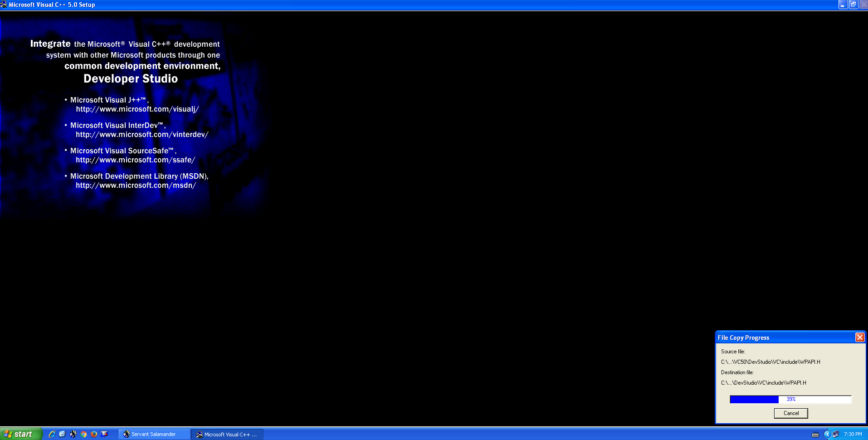The height and width of the screenshot is (440, 868).
Task: Cancel the file copy operation
Action: coord(791,413)
